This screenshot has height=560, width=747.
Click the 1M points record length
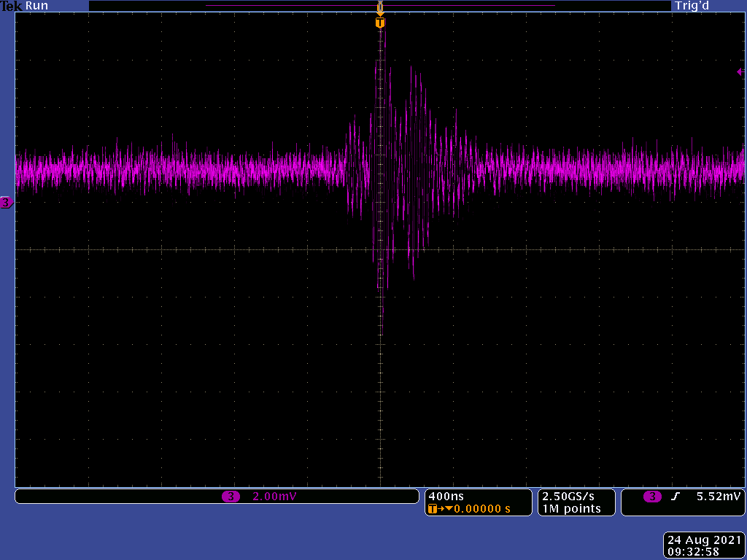(x=570, y=508)
